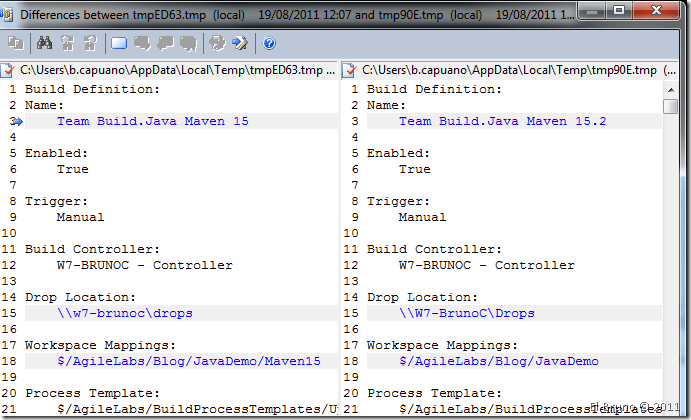The height and width of the screenshot is (420, 691).
Task: Open Help with the blue question mark
Action: pyautogui.click(x=269, y=44)
